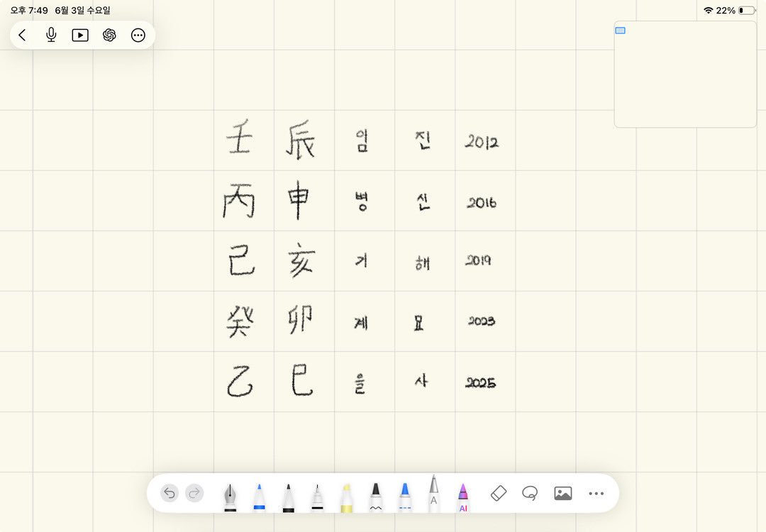Screen dimensions: 766x532
Task: Select the fine-tip liner pen tool
Action: (x=317, y=497)
